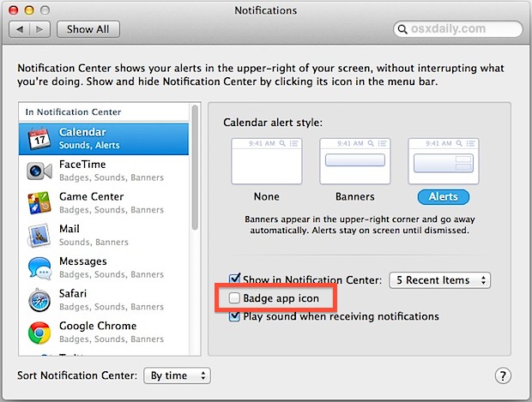Open the 5 Recent Items dropdown
The image size is (532, 402).
point(439,280)
